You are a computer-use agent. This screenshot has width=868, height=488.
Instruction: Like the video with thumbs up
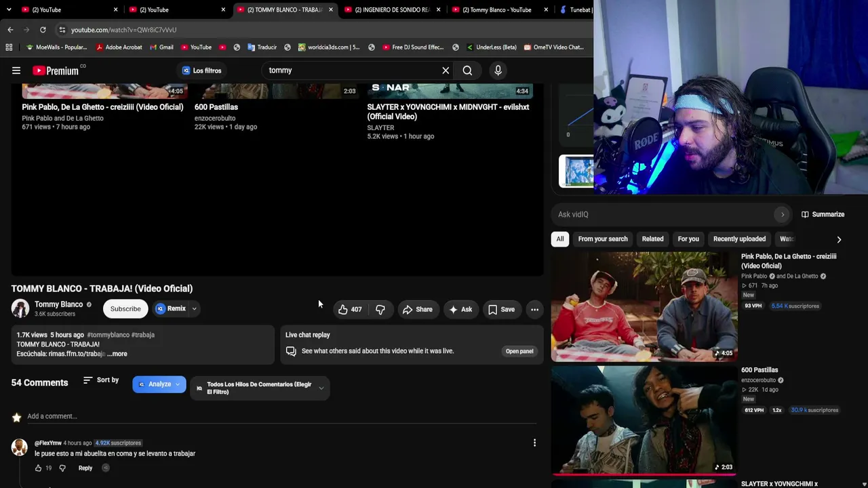350,309
